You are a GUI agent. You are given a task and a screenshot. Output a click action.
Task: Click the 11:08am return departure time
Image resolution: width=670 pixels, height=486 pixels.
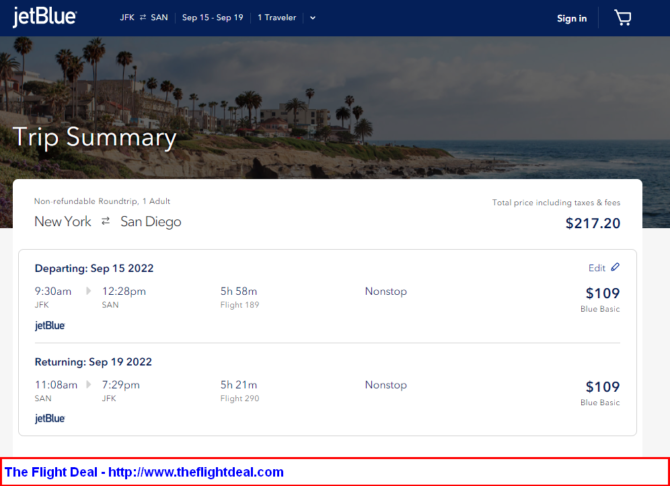(x=56, y=385)
